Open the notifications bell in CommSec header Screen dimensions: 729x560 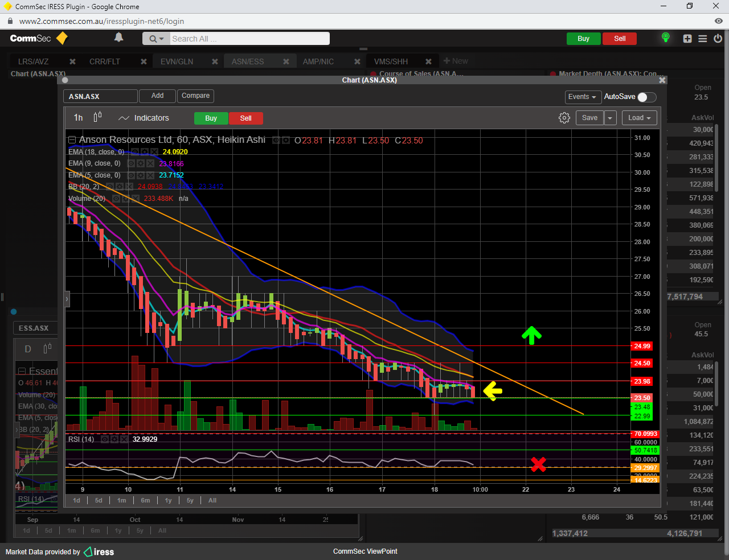coord(118,38)
